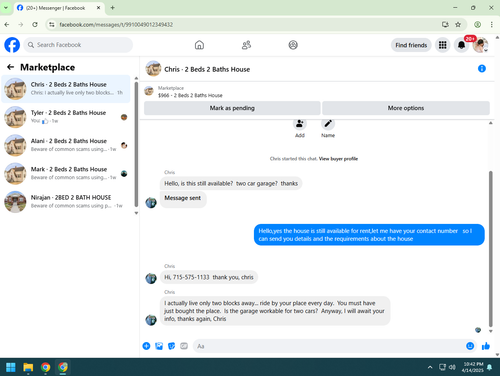Click the blue sent reply message
Screen dimensions: 500x376
click(x=369, y=235)
